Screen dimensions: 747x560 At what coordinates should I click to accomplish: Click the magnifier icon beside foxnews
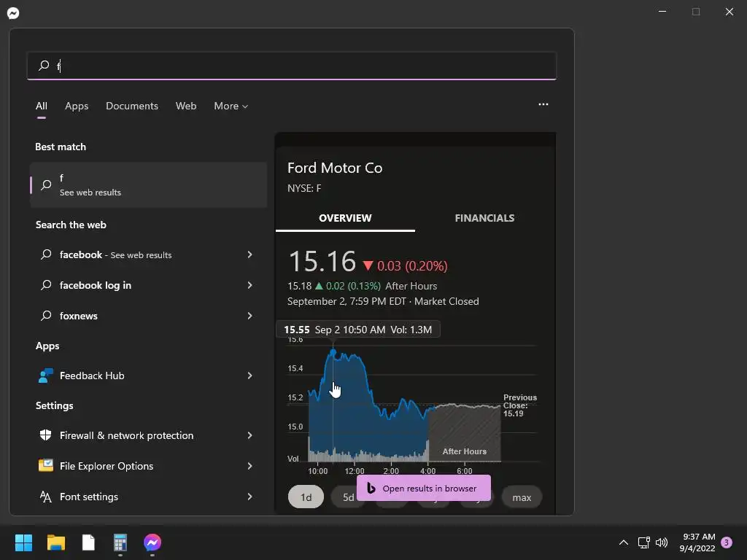click(x=46, y=315)
